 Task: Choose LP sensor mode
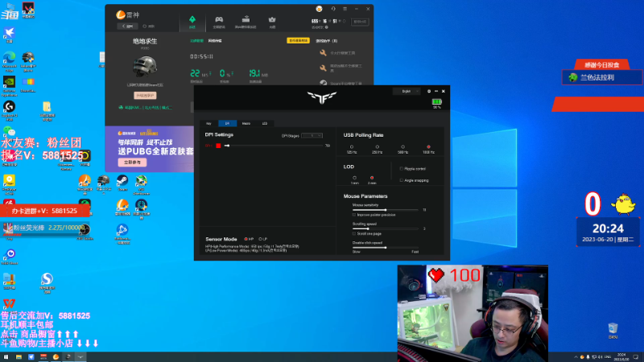(x=260, y=239)
